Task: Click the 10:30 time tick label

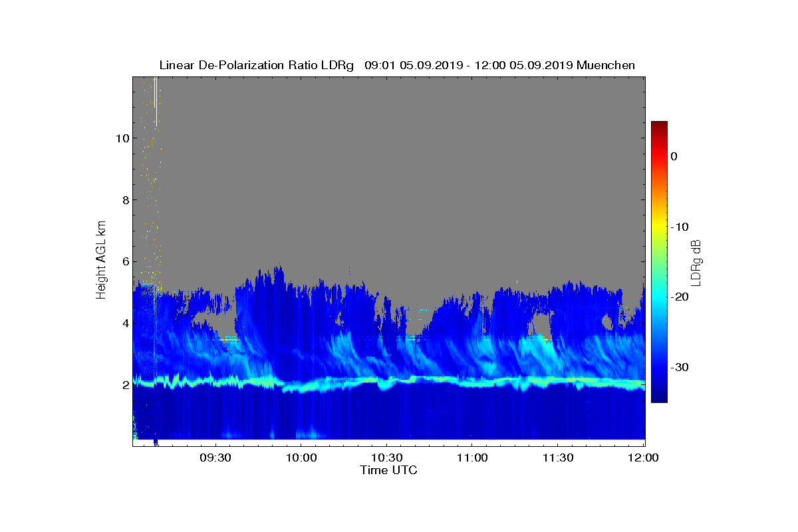Action: (x=386, y=458)
